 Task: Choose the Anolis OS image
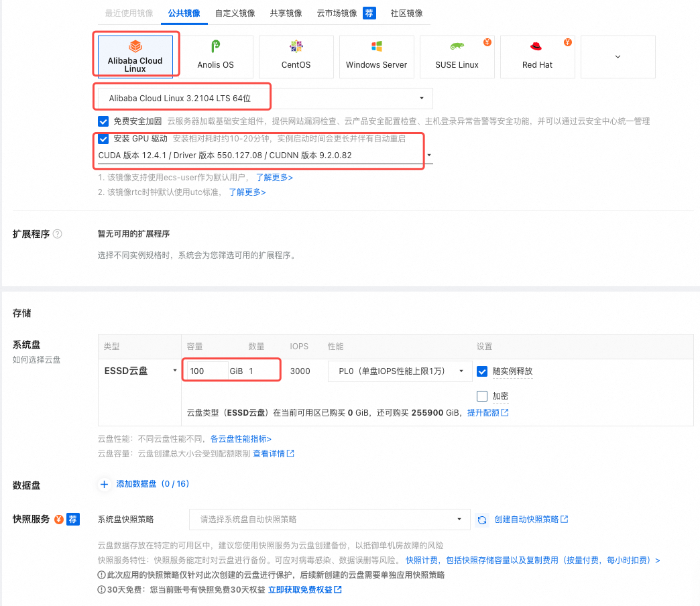tap(216, 57)
